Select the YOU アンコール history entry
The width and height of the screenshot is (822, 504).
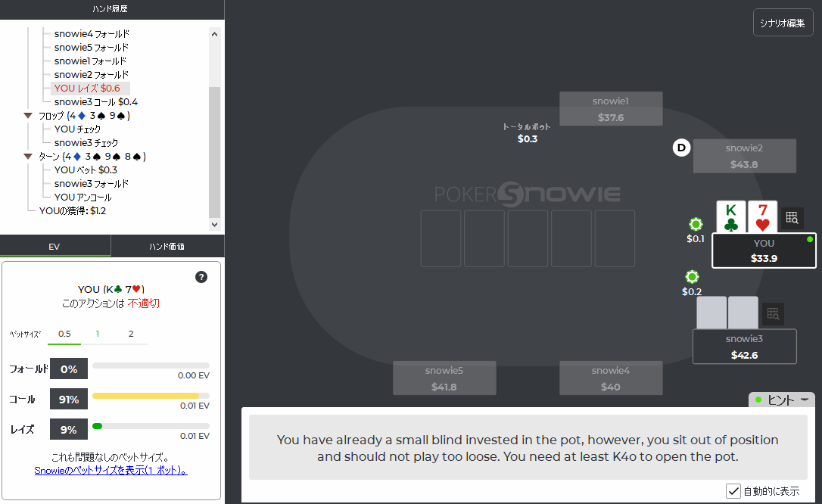pyautogui.click(x=83, y=197)
